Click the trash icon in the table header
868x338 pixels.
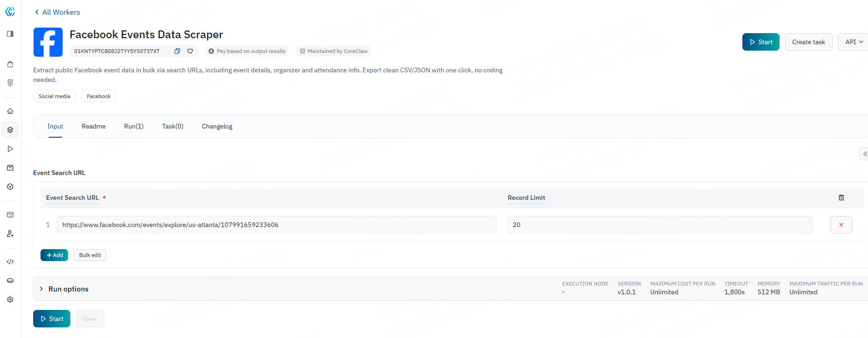point(841,198)
